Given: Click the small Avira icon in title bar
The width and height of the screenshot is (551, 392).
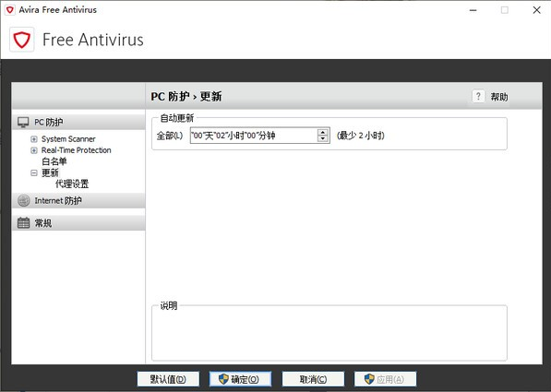Looking at the screenshot, I should pos(10,10).
